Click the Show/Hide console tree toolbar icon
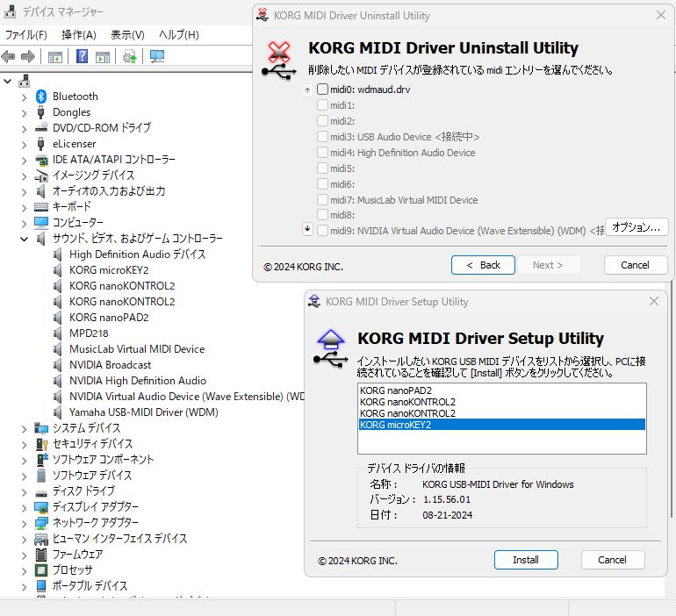This screenshot has height=616, width=676. pyautogui.click(x=55, y=57)
